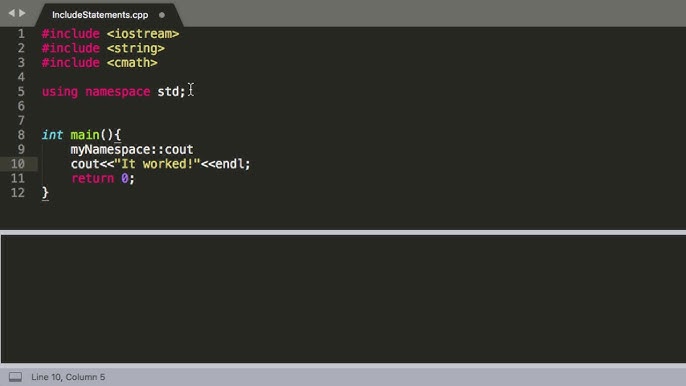686x386 pixels.
Task: Click on the word namespace in line 5
Action: (118, 91)
